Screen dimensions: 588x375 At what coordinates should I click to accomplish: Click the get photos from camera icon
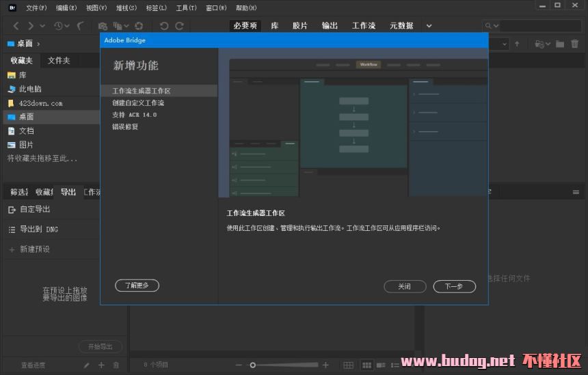coord(102,26)
